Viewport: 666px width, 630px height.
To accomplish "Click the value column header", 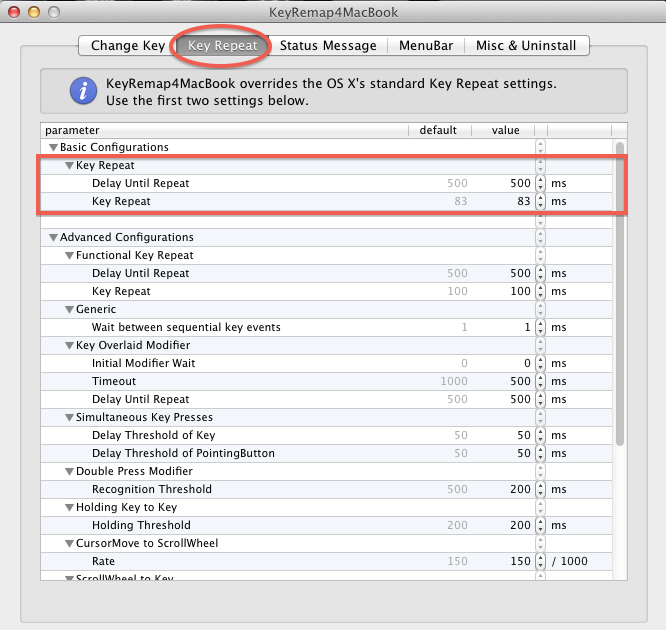I will (x=503, y=130).
